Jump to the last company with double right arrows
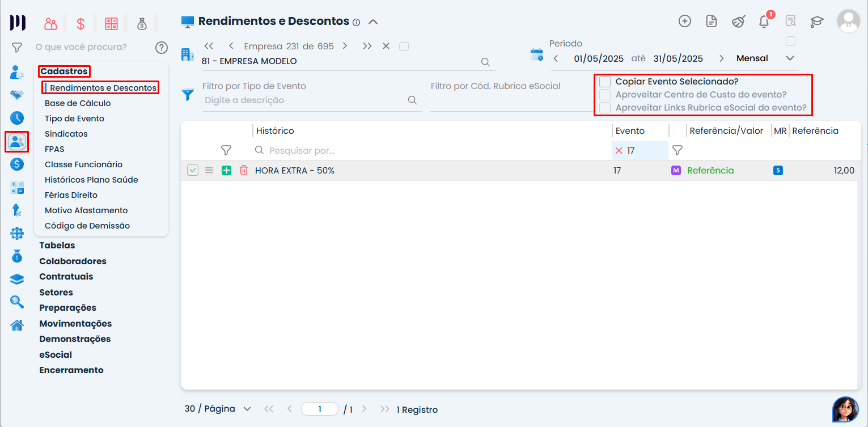The width and height of the screenshot is (868, 427). coord(367,46)
